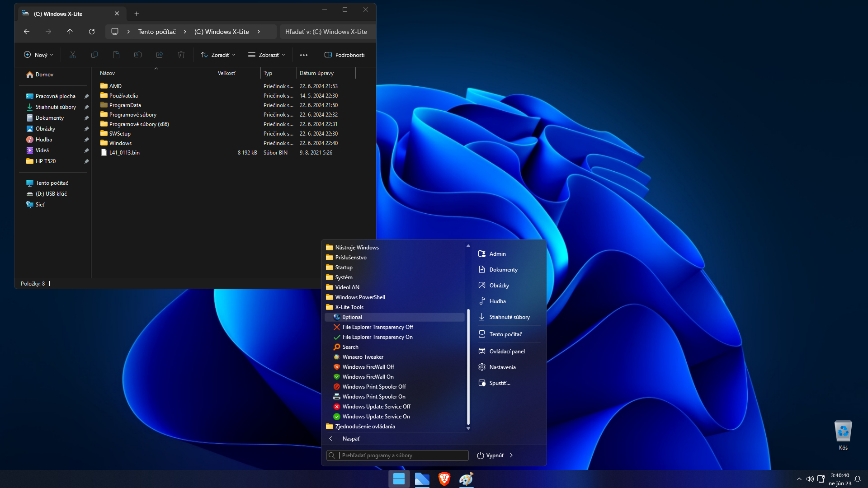
Task: Focus the Hľadať v: (C:) Windows X-Lite box
Action: tap(327, 32)
